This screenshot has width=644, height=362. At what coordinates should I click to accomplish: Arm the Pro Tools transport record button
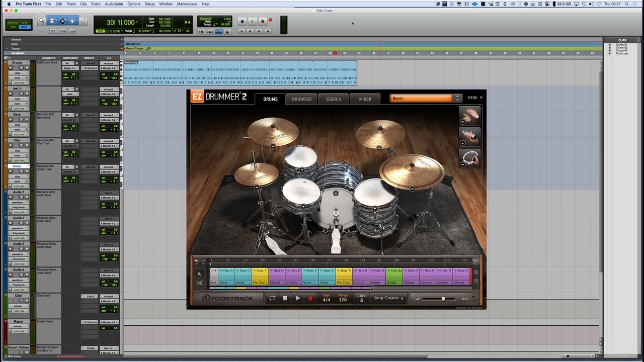point(263,21)
